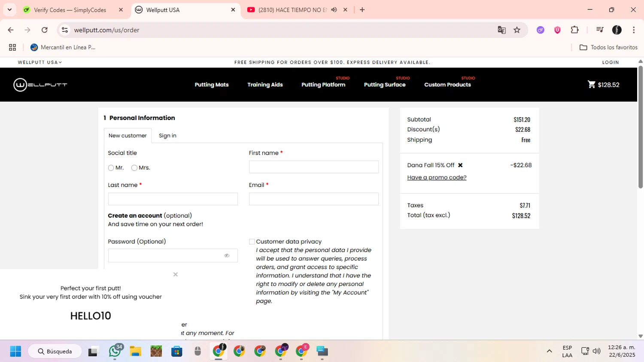Bookmark this page with the star icon
This screenshot has width=644, height=362.
[517, 30]
